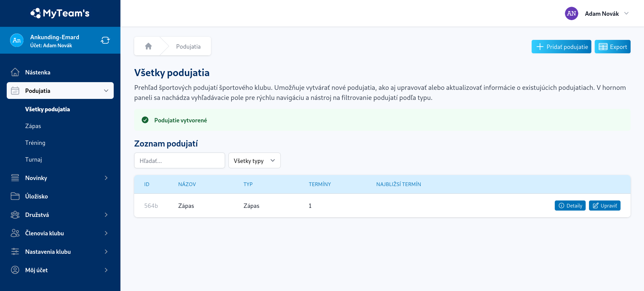Click the club switcher refresh icon
The height and width of the screenshot is (291, 644).
[105, 40]
